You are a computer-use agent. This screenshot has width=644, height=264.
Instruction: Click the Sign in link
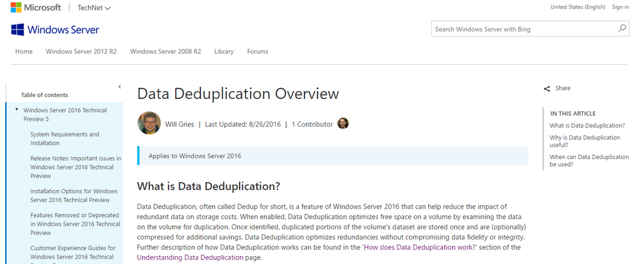coord(620,7)
